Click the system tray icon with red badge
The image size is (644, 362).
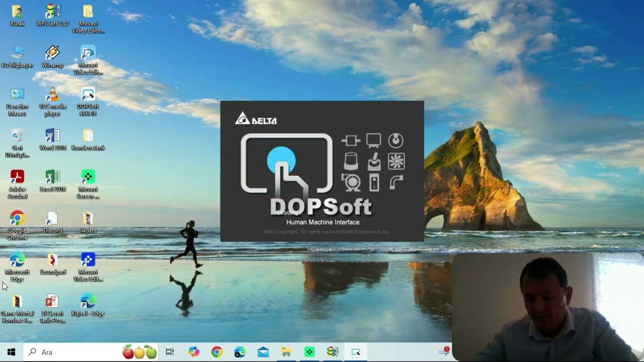444,351
